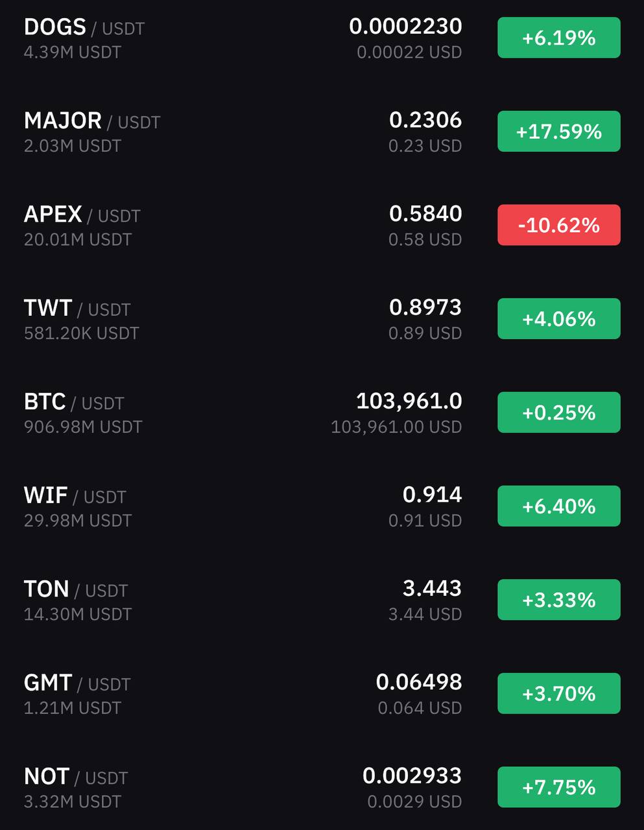Viewport: 644px width, 830px height.
Task: Tap the +0.25% badge for BTC
Action: (559, 412)
